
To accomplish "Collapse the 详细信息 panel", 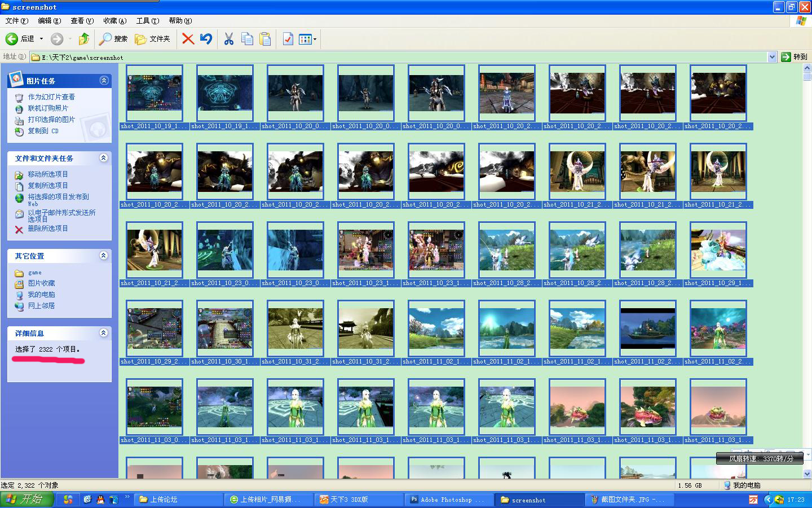I will [x=104, y=333].
